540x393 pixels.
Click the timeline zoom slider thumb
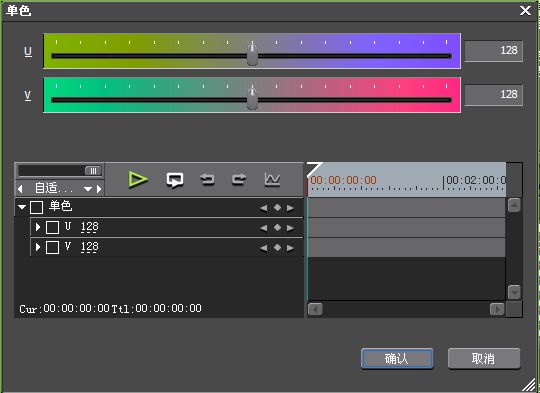93,171
